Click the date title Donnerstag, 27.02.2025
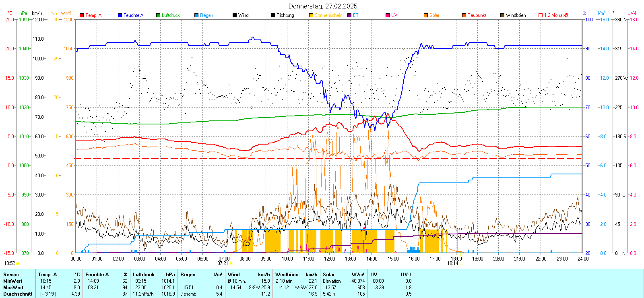Screen dimensions: 644x298 [x=323, y=6]
